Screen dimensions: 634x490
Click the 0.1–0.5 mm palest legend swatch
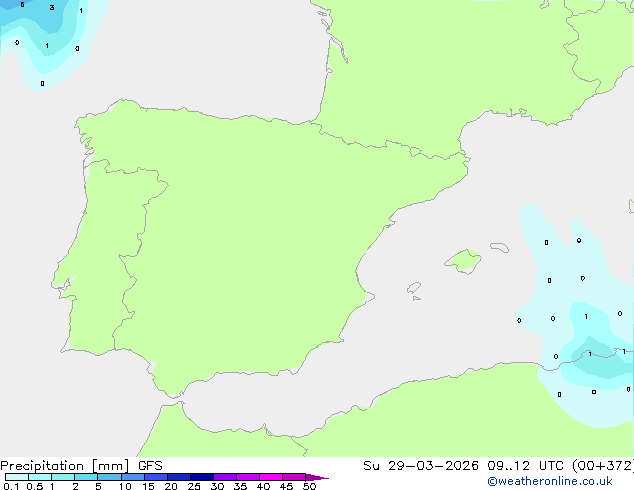click(x=17, y=477)
